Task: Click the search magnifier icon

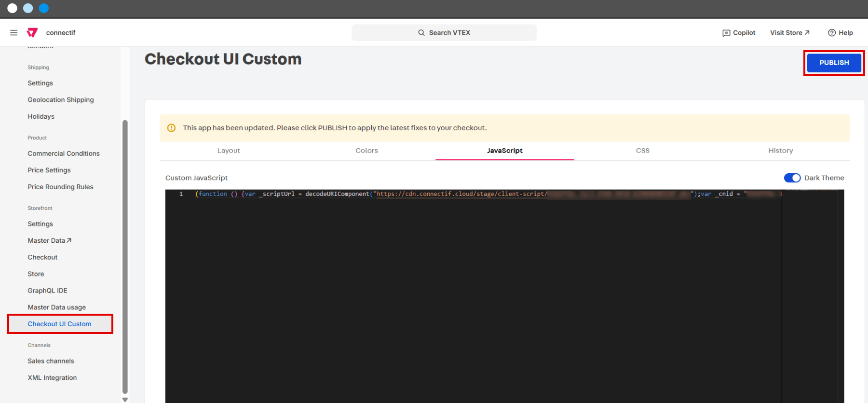Action: coord(421,33)
